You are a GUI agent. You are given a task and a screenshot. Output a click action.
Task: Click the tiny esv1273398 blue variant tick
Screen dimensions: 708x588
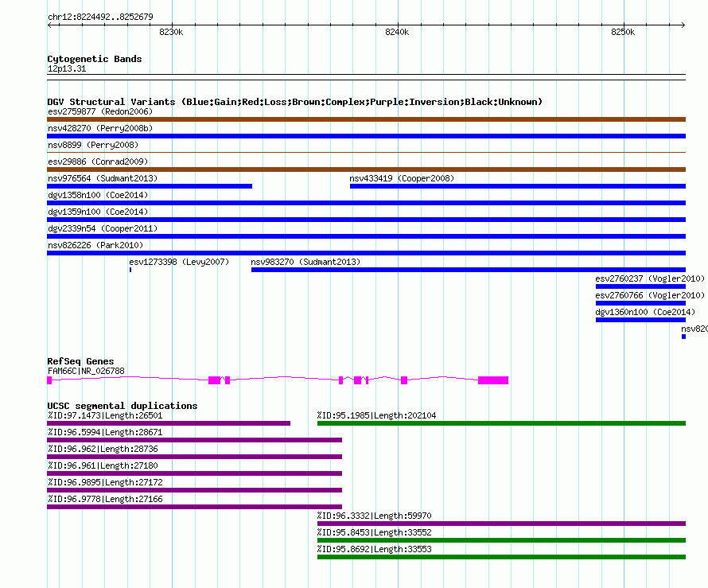tap(130, 270)
